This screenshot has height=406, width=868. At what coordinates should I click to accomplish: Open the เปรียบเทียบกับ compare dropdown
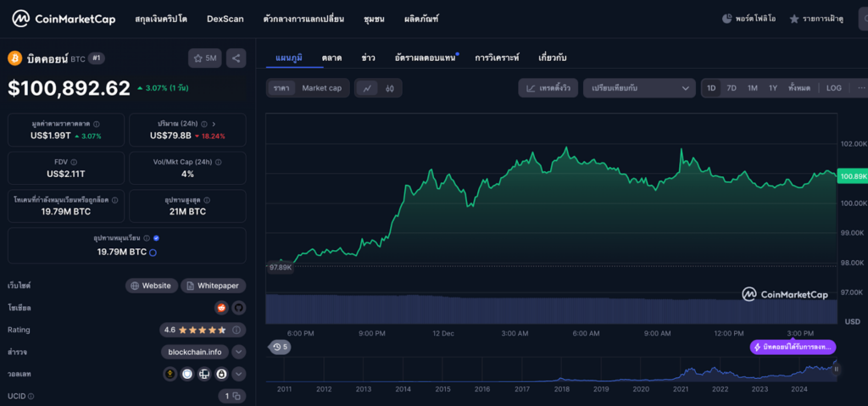(639, 88)
